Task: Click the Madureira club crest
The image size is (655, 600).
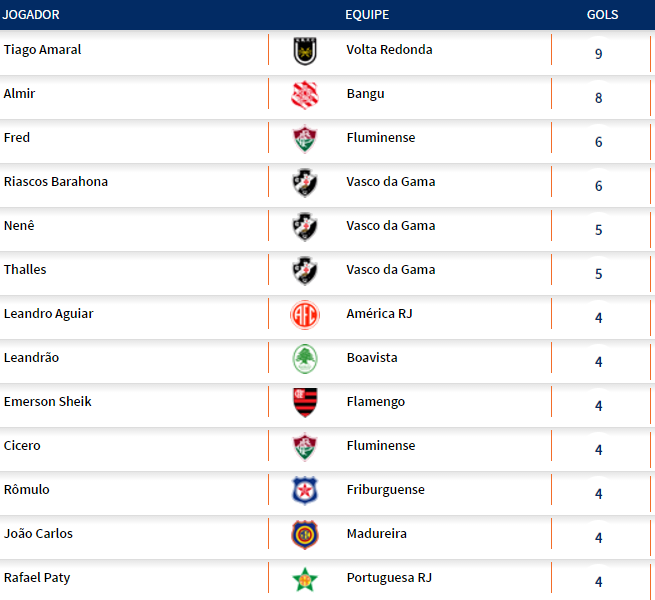Action: (x=304, y=535)
